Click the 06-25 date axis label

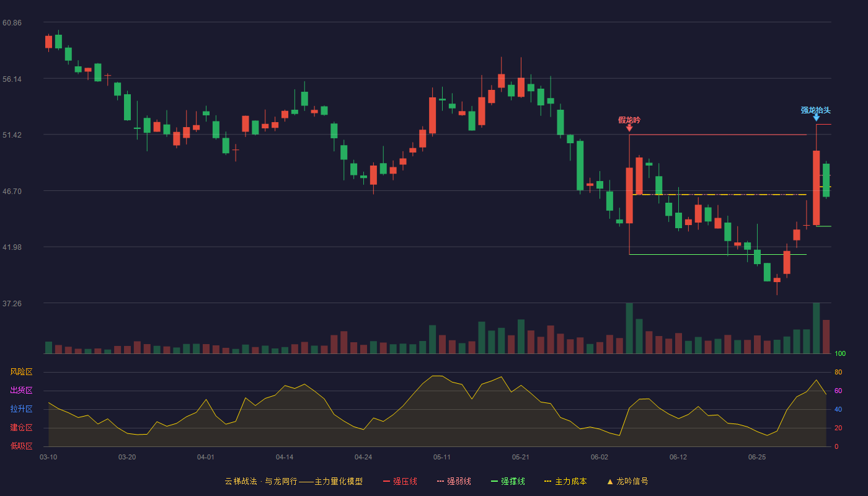[x=757, y=457]
